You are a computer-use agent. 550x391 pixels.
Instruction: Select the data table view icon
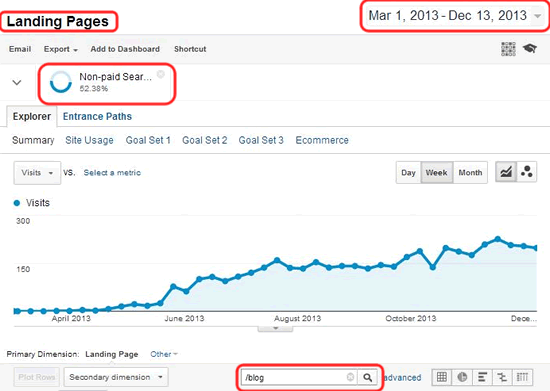(442, 377)
